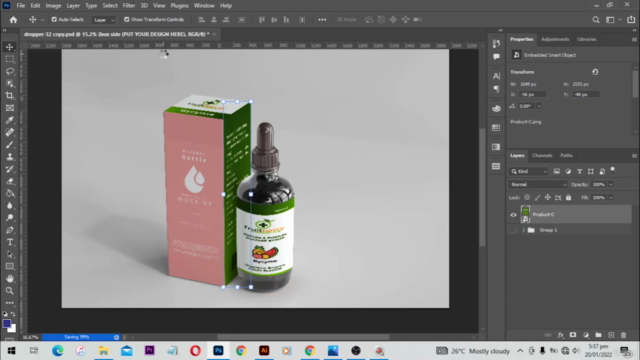Open the Layers panel menu
This screenshot has width=640, height=360.
point(634,156)
